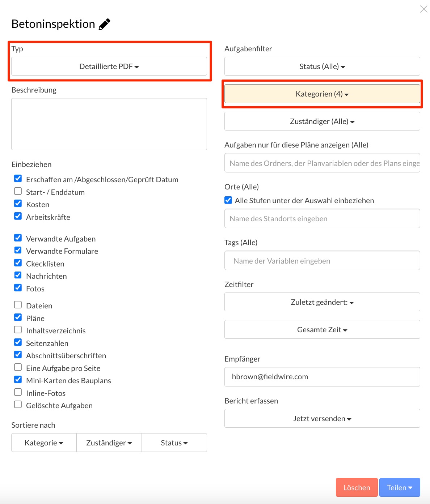Click the red Löschen button
430x504 pixels.
(357, 488)
